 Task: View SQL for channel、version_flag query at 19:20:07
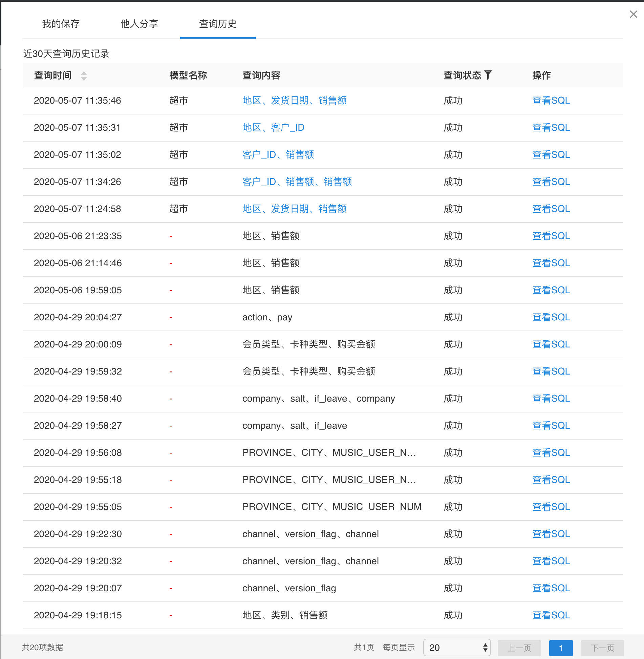point(551,588)
